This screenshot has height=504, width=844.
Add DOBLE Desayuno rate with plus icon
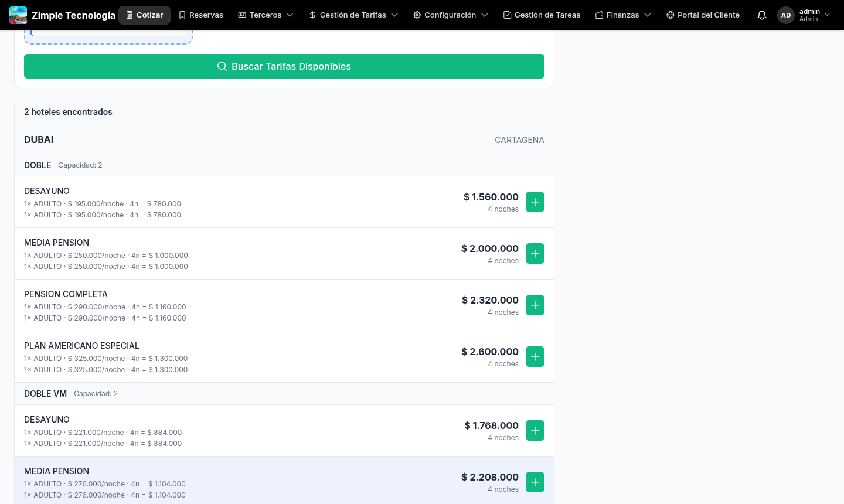tap(535, 202)
